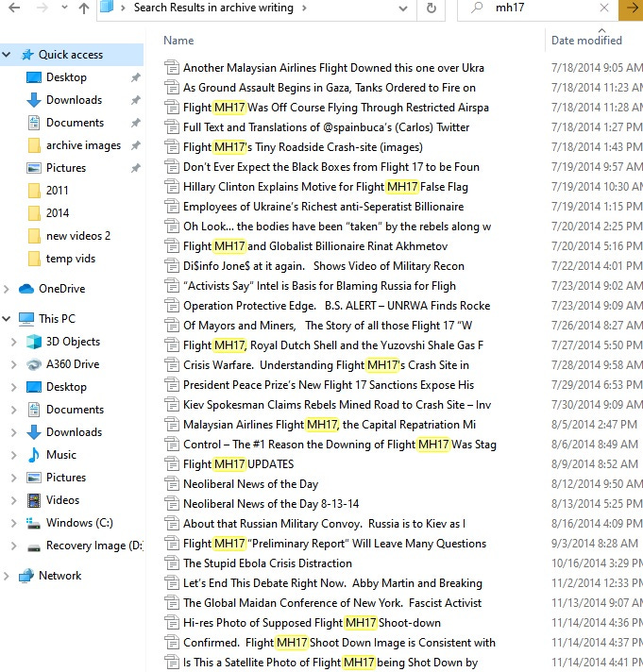Open pinned Desktop under Quick access

point(66,77)
